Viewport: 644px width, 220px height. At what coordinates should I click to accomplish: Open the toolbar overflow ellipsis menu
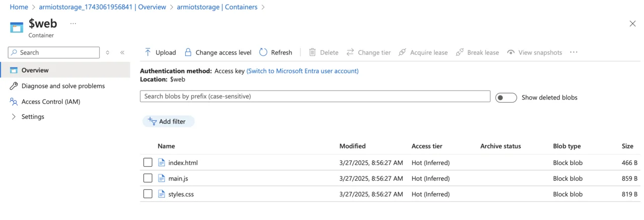pos(574,52)
